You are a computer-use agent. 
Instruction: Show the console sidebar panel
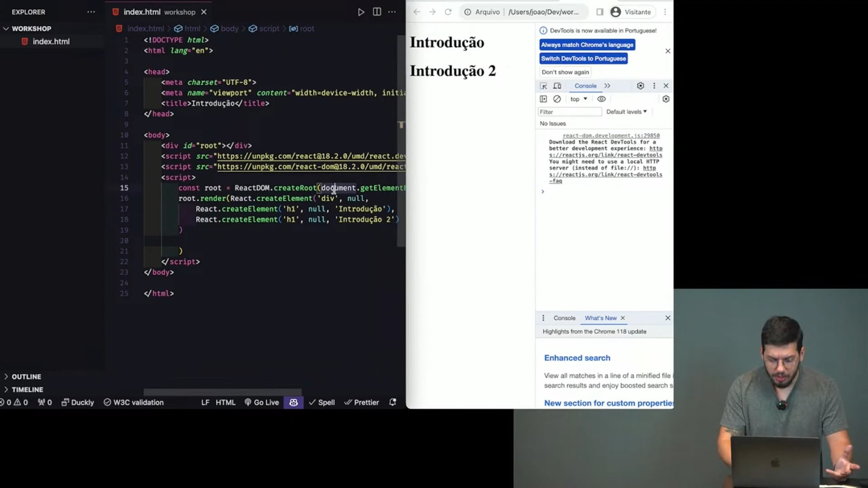click(x=543, y=99)
